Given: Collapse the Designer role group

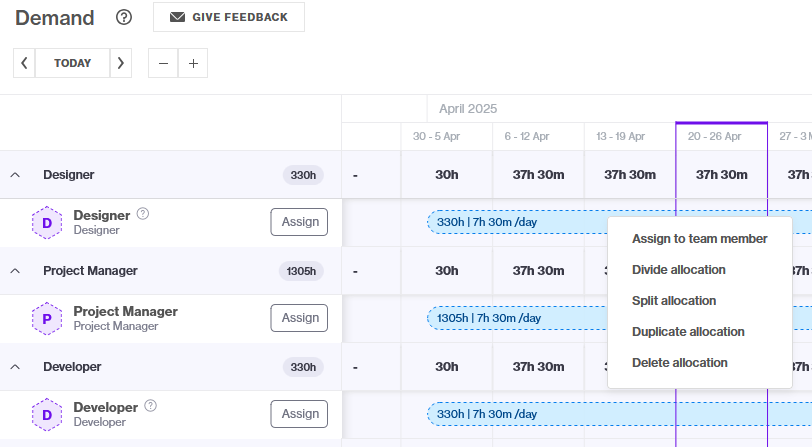Looking at the screenshot, I should (x=15, y=175).
